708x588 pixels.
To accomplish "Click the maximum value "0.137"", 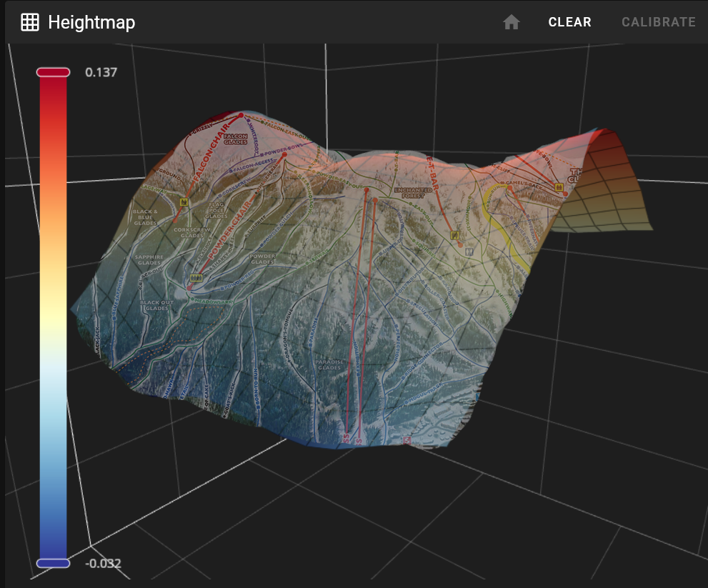I will [x=101, y=72].
